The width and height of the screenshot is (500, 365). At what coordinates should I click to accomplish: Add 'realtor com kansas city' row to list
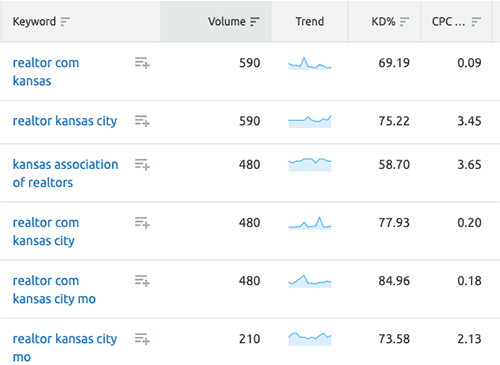142,222
